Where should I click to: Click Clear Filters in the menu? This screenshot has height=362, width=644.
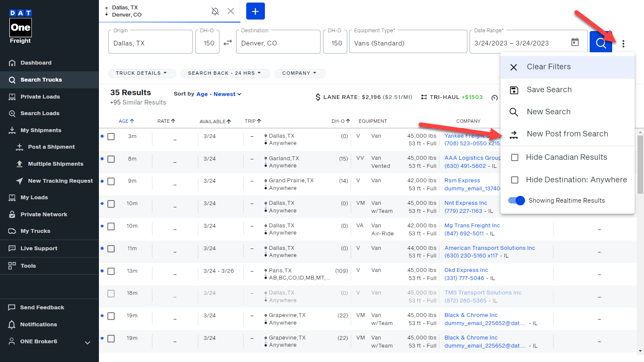[x=548, y=67]
